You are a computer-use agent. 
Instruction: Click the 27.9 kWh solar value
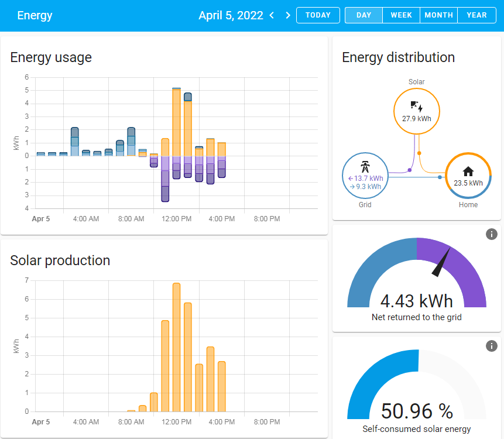417,119
